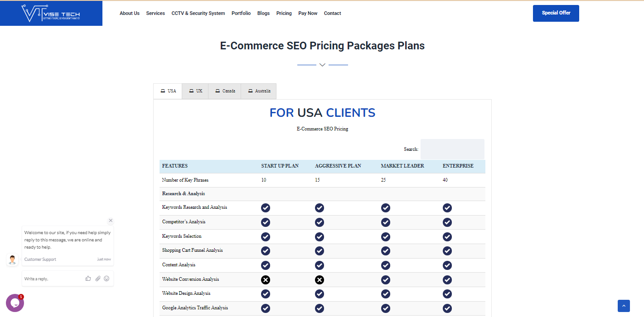
Task: Click Market Leader check for Competitor's Analysis
Action: coord(386,222)
